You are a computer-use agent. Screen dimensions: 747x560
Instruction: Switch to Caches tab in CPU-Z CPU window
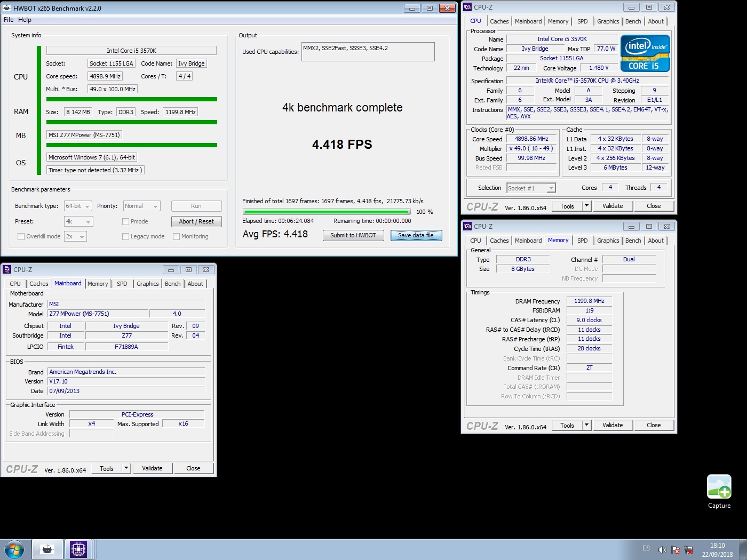(499, 21)
